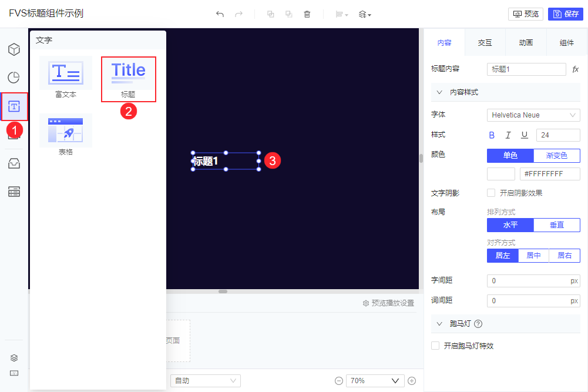
Task: Select the 渐变色 gradient color option
Action: [556, 156]
